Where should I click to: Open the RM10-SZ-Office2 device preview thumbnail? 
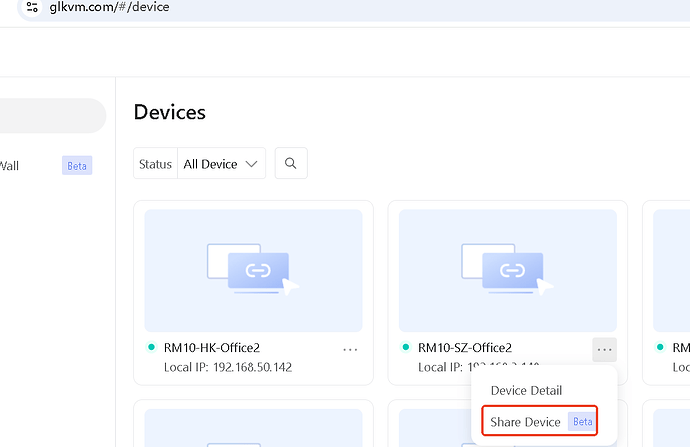pos(507,270)
